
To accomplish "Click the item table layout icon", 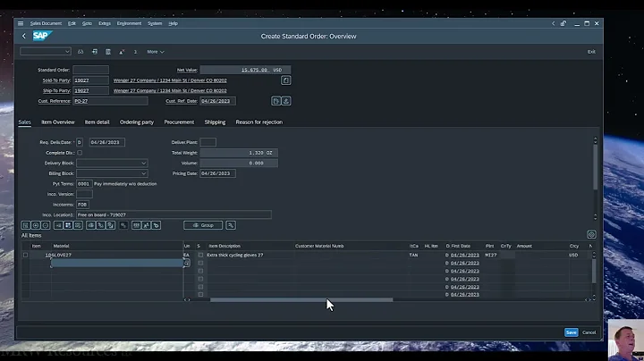I will pos(136,225).
